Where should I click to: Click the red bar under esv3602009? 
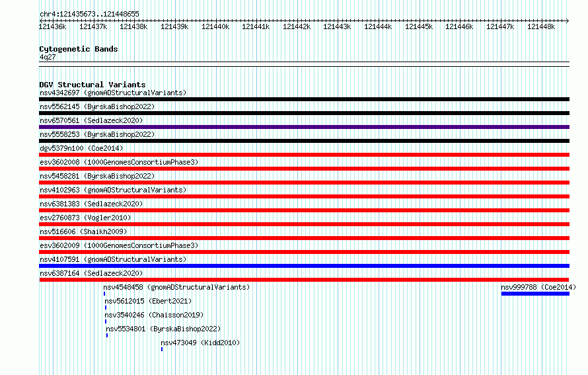coord(304,252)
